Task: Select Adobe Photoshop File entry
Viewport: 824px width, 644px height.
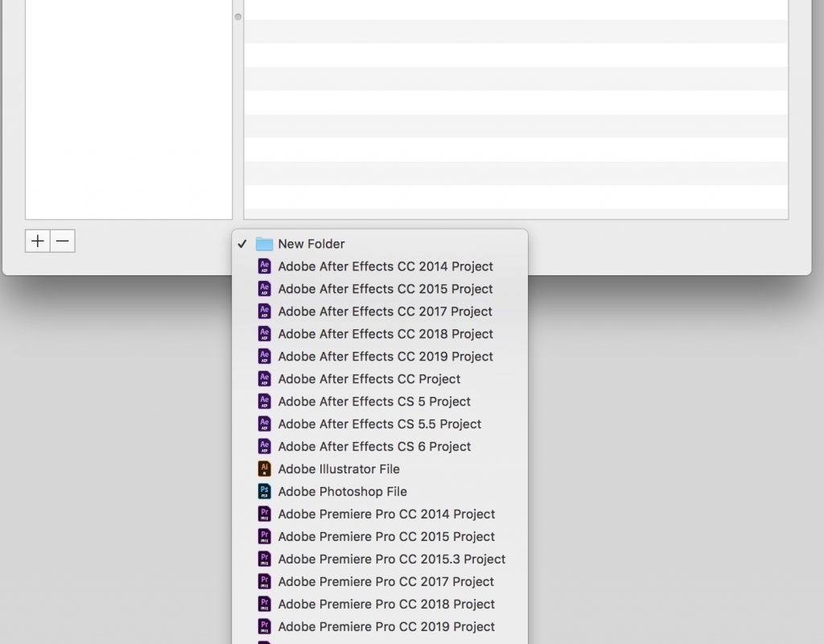Action: (x=380, y=492)
